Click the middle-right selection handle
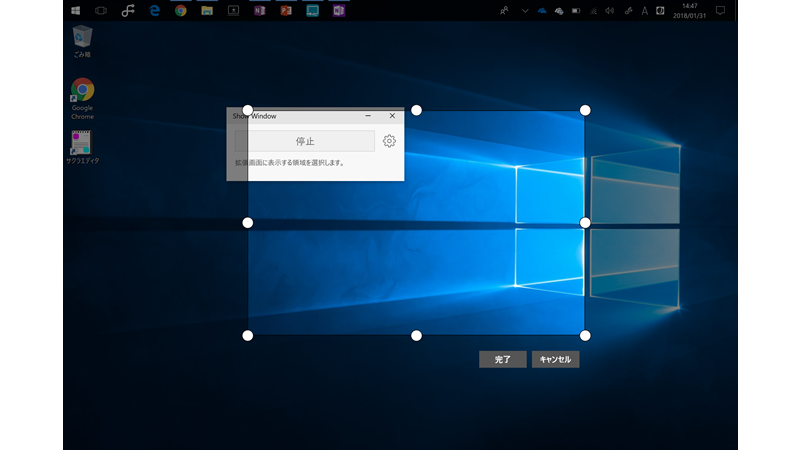Viewport: 800px width, 450px height. pyautogui.click(x=585, y=223)
